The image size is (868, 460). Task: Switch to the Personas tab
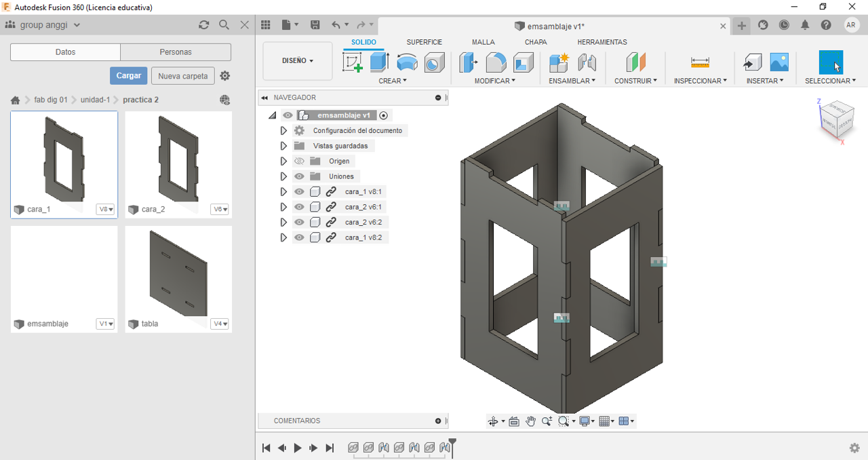point(176,52)
